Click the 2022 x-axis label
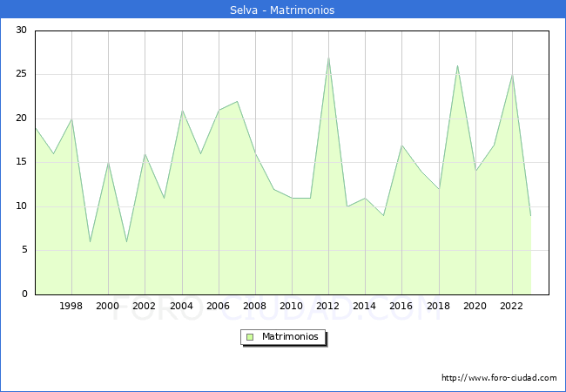Screen dimensions: 566x392 pyautogui.click(x=511, y=306)
